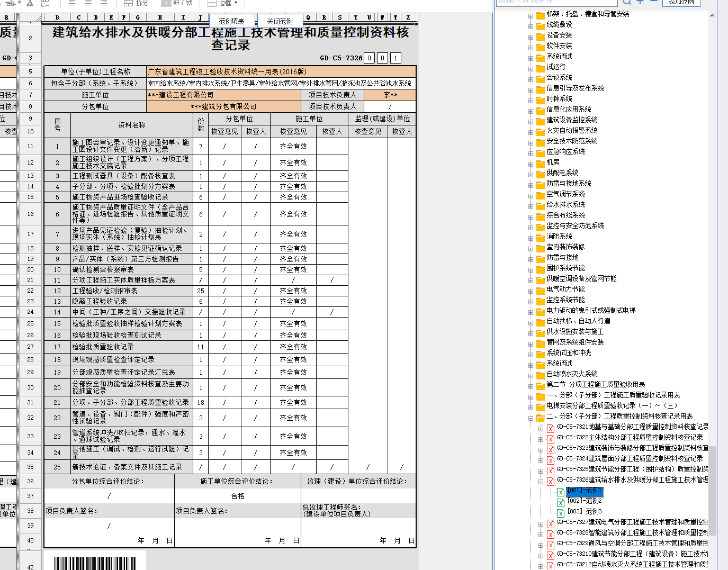728x570 pixels.
Task: Click the tree panel scroll-up arrow
Action: 712,15
